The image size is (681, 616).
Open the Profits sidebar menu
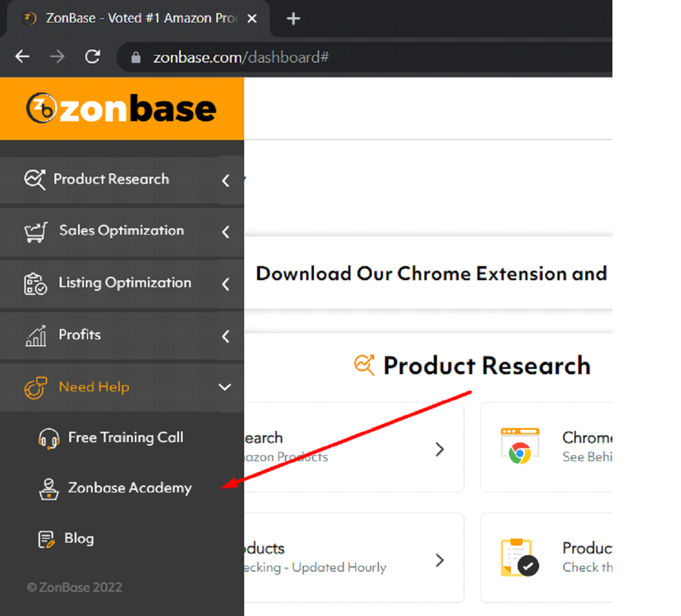point(122,335)
